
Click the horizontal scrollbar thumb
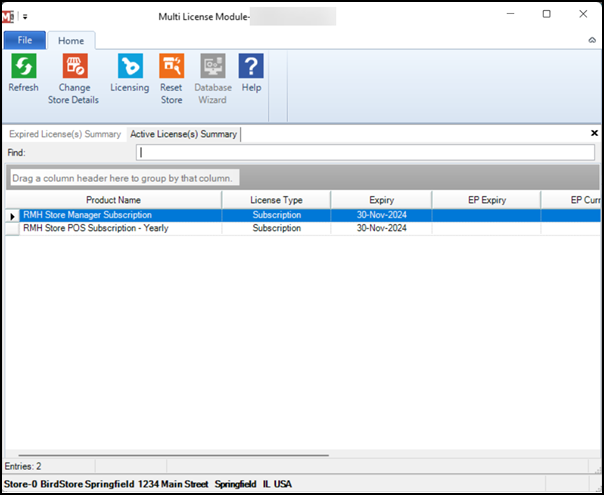[x=174, y=455]
